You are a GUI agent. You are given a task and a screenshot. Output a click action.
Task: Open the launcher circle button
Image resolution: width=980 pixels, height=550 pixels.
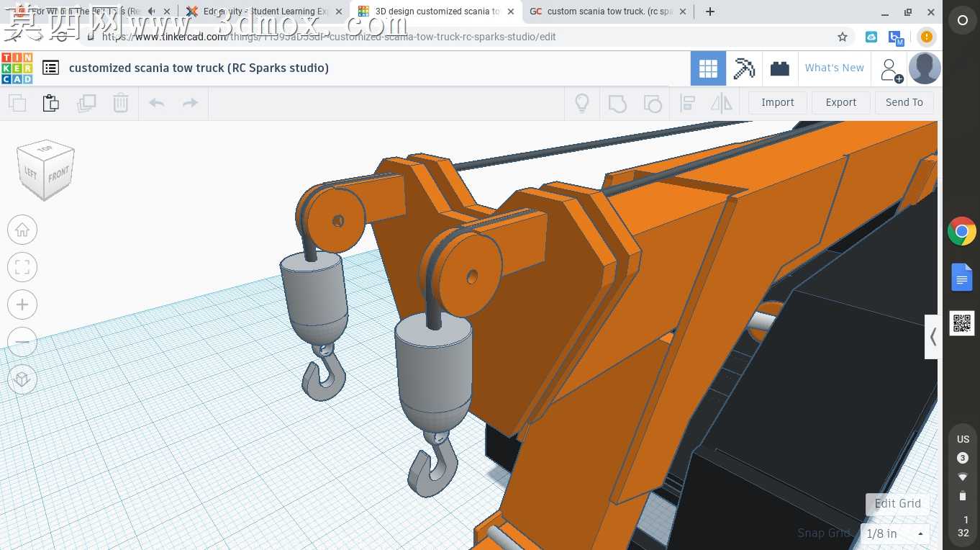[962, 21]
